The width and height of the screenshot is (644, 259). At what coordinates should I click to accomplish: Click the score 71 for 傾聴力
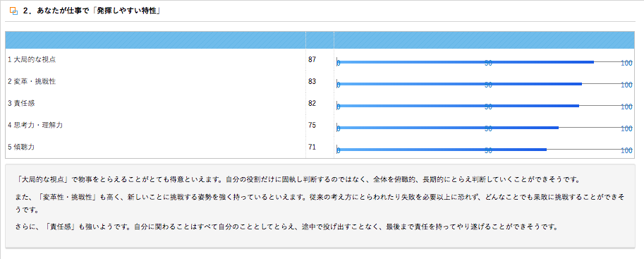pyautogui.click(x=312, y=147)
